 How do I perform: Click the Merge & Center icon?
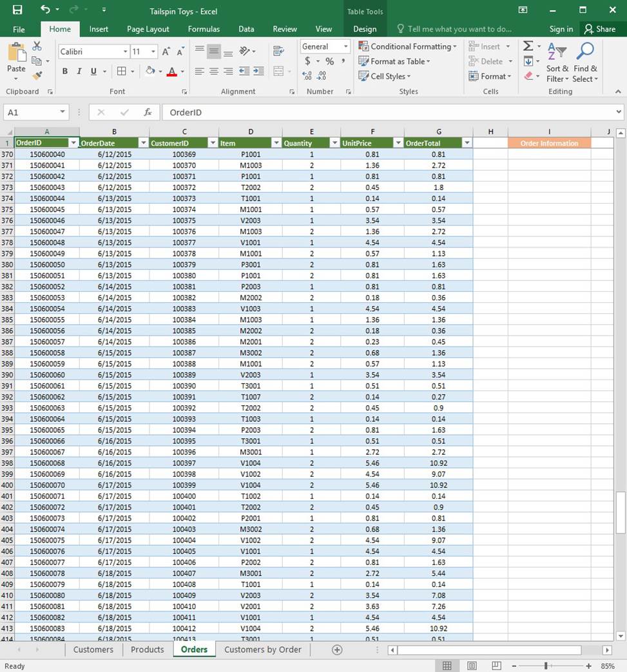point(278,71)
